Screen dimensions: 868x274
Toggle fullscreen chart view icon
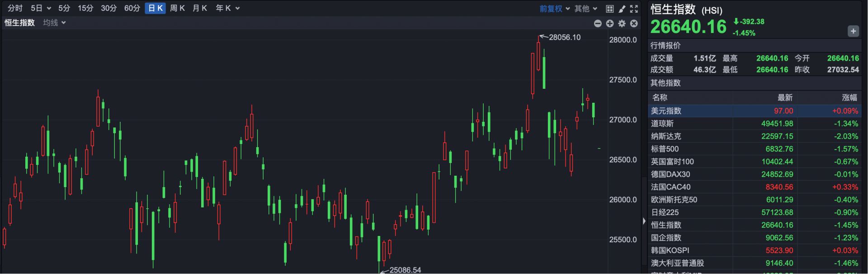(634, 9)
